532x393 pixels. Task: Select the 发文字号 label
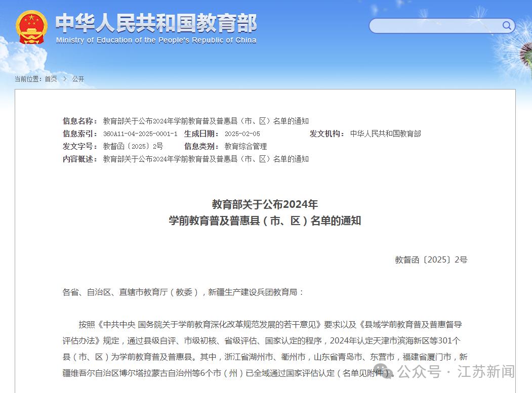pyautogui.click(x=80, y=147)
